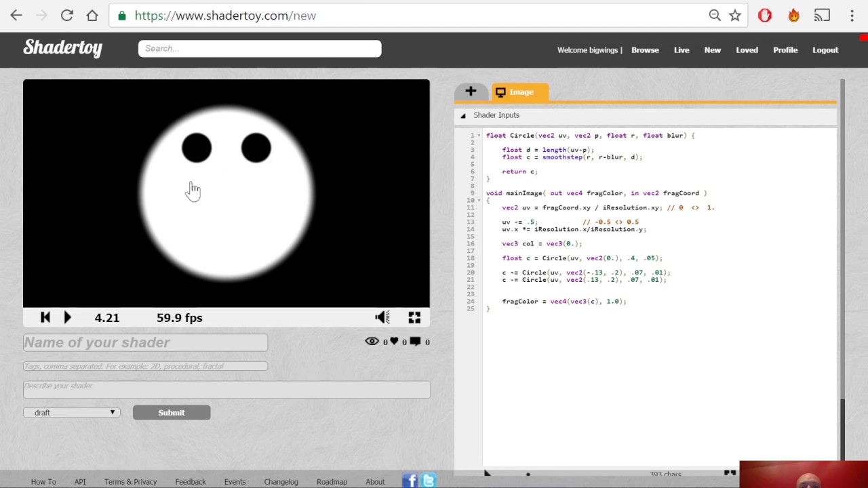Open the AdBlock red stop-hand extension
868x488 pixels.
click(765, 16)
